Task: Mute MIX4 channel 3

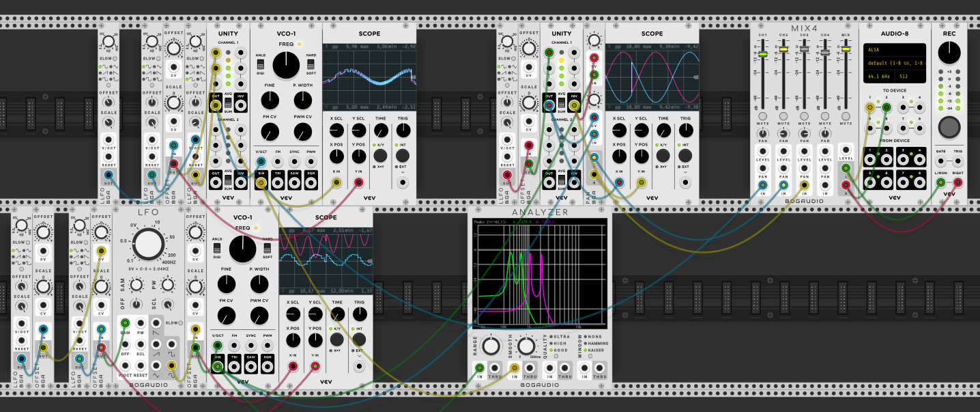Action: (805, 116)
